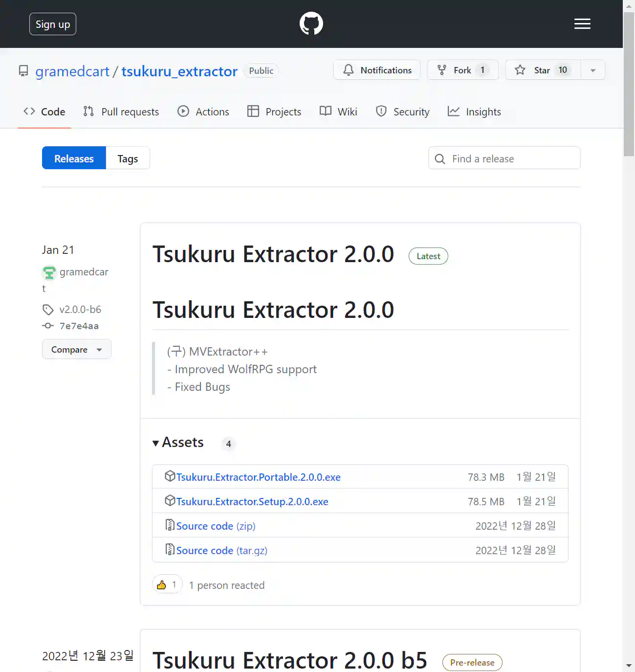Click the scrollbar down arrow
This screenshot has height=672, width=635.
pyautogui.click(x=629, y=666)
